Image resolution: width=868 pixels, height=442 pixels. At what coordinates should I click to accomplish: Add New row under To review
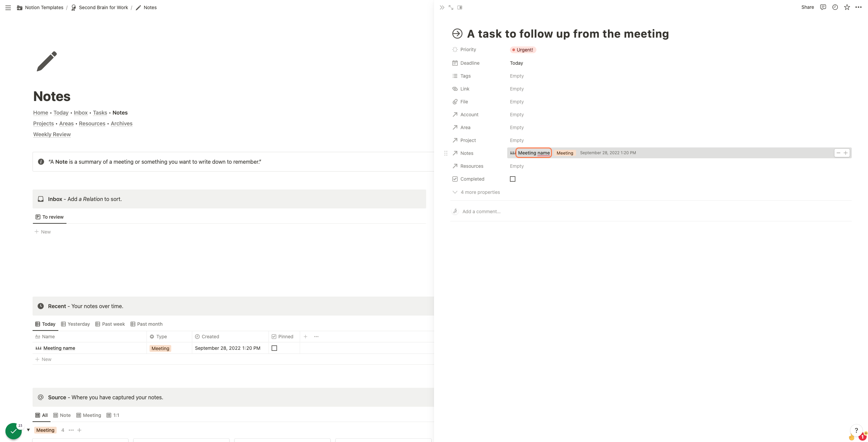43,232
